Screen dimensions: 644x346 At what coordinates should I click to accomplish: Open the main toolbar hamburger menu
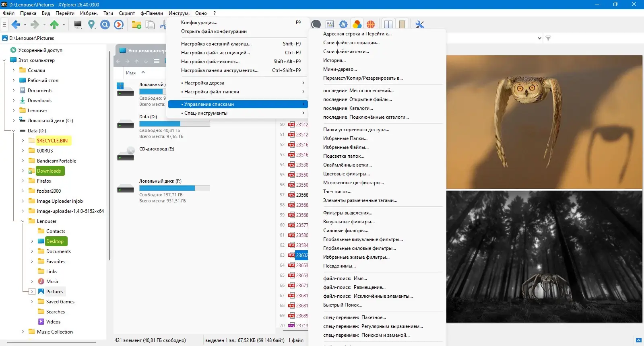click(x=4, y=25)
